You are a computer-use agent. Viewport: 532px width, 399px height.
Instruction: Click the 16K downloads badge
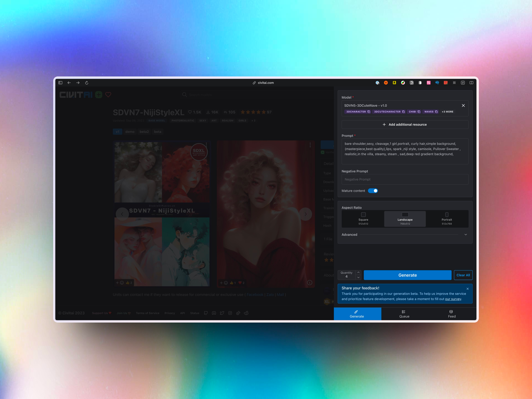click(212, 112)
